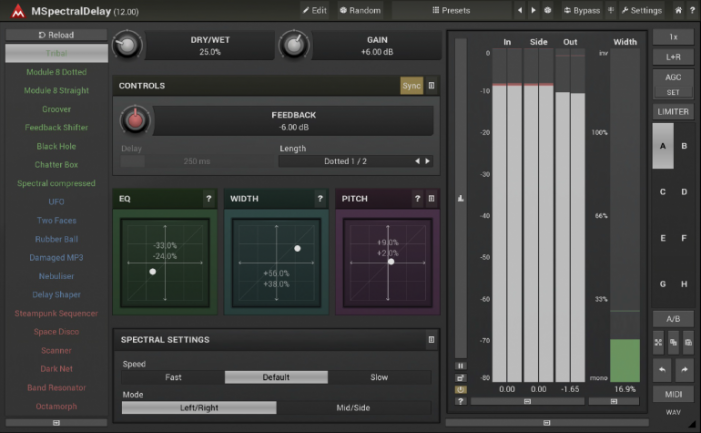Randomize parameters with the Random button
This screenshot has width=701, height=433.
coord(360,10)
